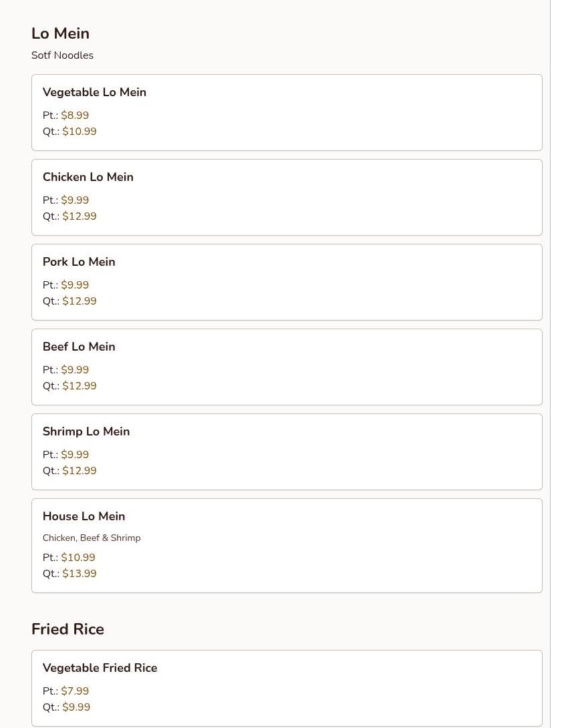Select the Vegetable Fried Rice item title
564x728 pixels.
pyautogui.click(x=100, y=668)
